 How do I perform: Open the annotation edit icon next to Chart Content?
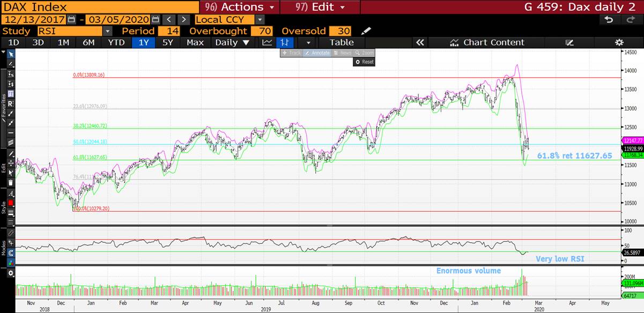point(569,42)
